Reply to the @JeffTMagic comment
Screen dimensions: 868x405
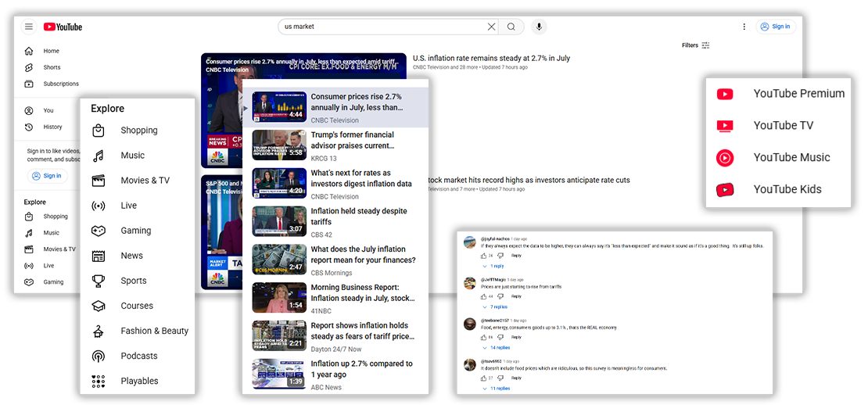tap(516, 296)
